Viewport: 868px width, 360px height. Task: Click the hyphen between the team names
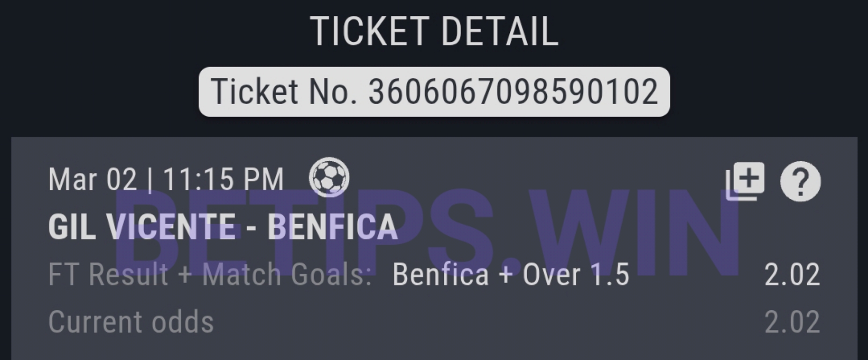251,227
